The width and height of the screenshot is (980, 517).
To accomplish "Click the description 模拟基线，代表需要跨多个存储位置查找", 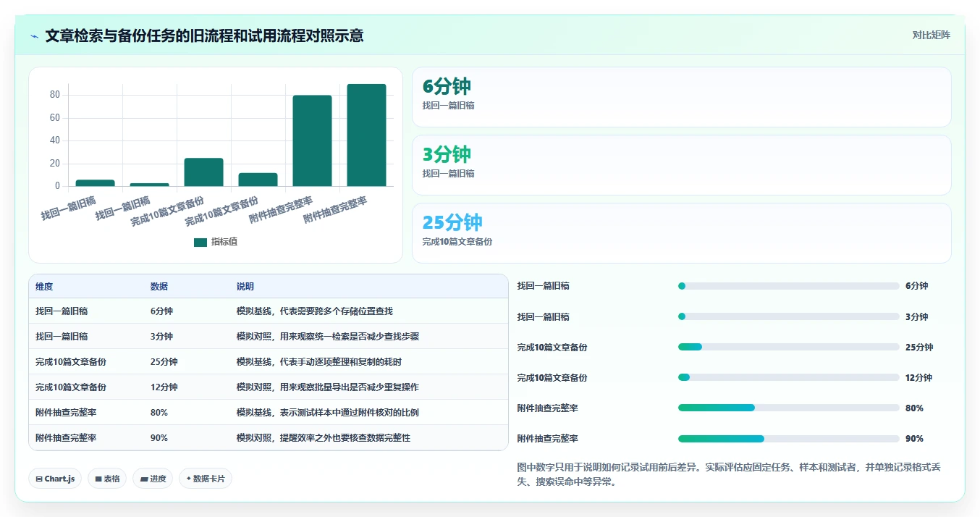I will (x=315, y=311).
